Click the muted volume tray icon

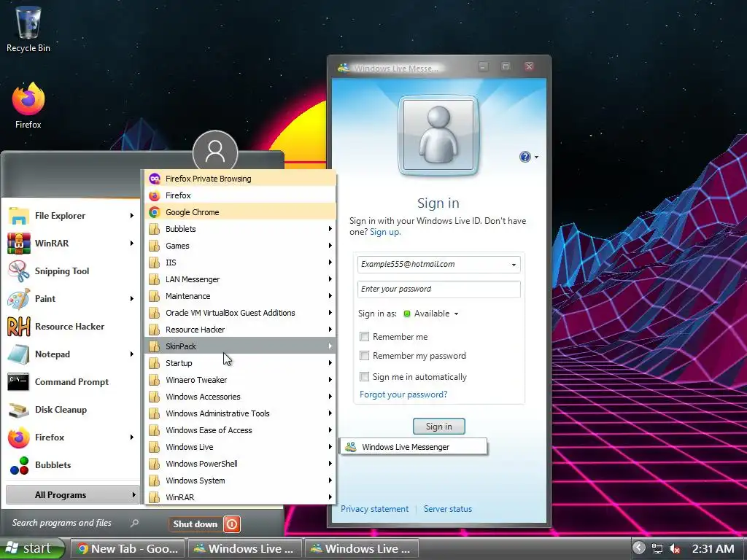coord(675,548)
